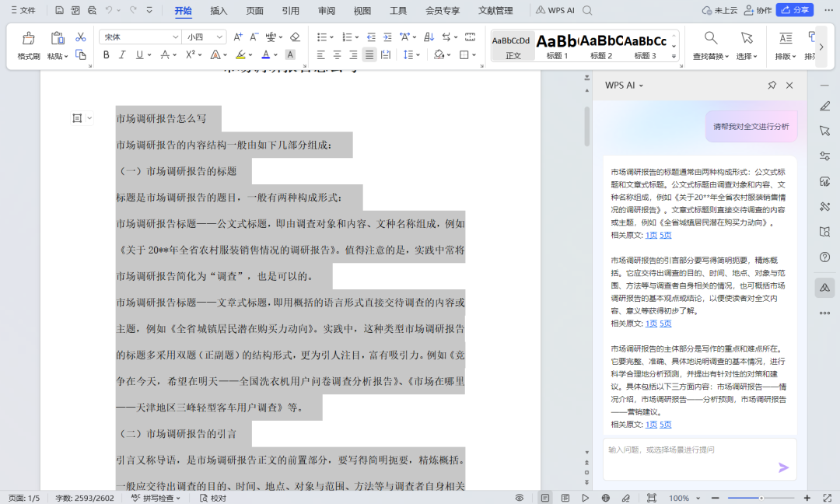
Task: Pin the WPS AI panel
Action: point(772,85)
